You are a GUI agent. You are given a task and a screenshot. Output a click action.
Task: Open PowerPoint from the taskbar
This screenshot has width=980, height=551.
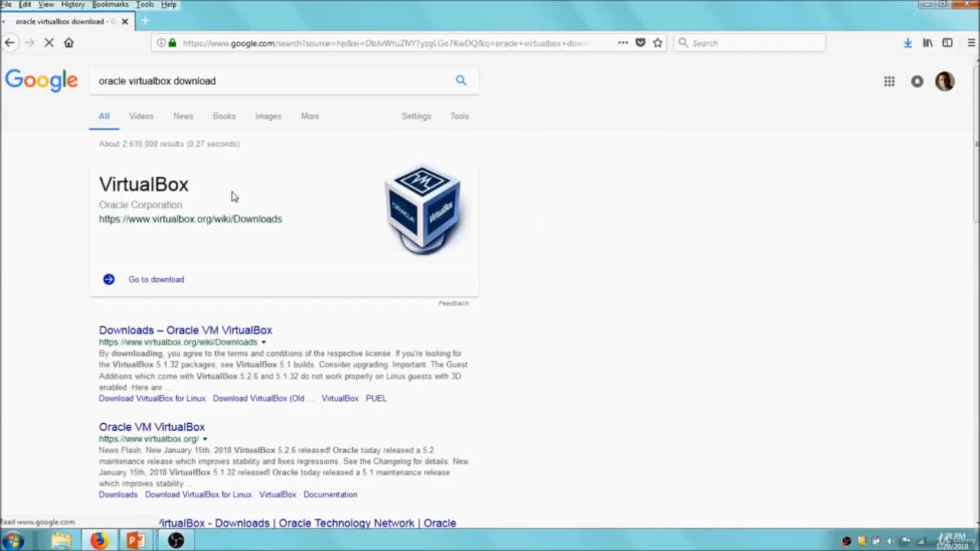coord(136,540)
